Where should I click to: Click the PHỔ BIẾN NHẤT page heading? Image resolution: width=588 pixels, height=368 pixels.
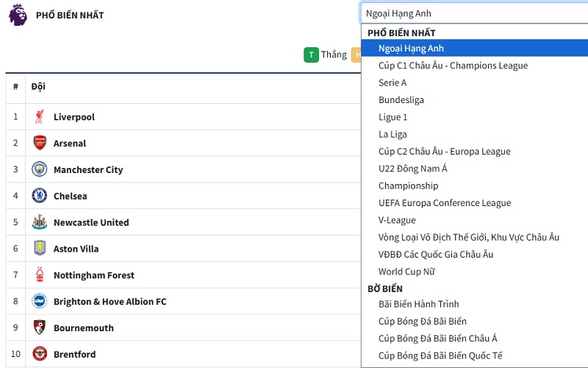click(70, 15)
